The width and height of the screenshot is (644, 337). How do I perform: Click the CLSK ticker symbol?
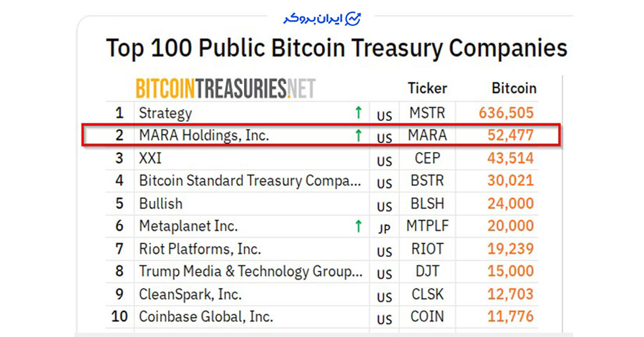[x=427, y=294]
